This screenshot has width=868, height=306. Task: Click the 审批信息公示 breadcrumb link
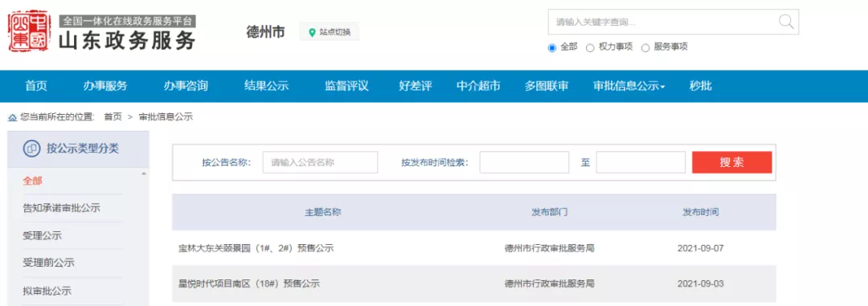click(x=166, y=117)
